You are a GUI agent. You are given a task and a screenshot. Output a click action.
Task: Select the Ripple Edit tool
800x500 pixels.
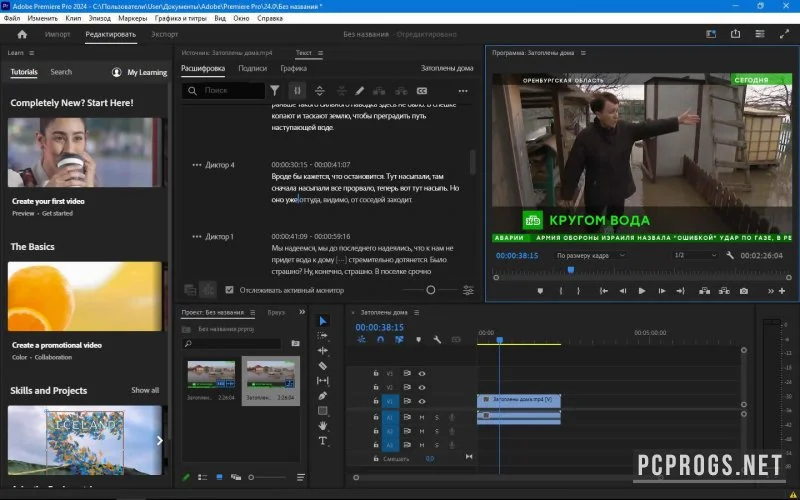(322, 351)
